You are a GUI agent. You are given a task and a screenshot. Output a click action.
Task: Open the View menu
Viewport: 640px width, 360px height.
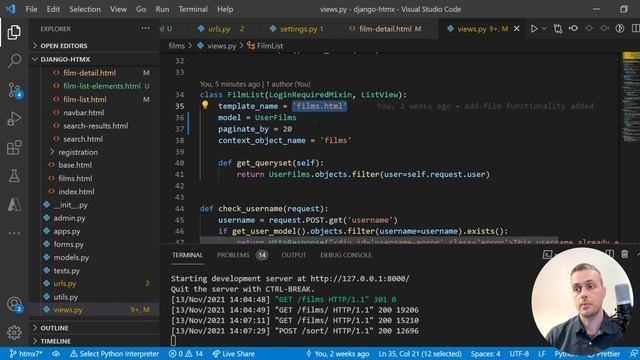(x=118, y=9)
